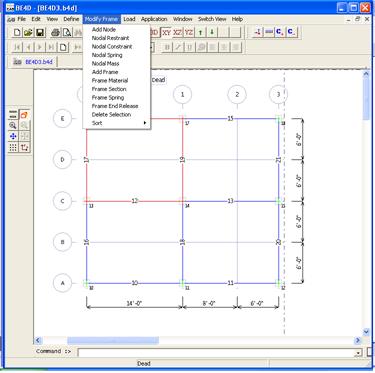Open the Define menu
This screenshot has width=375, height=373.
tap(71, 19)
